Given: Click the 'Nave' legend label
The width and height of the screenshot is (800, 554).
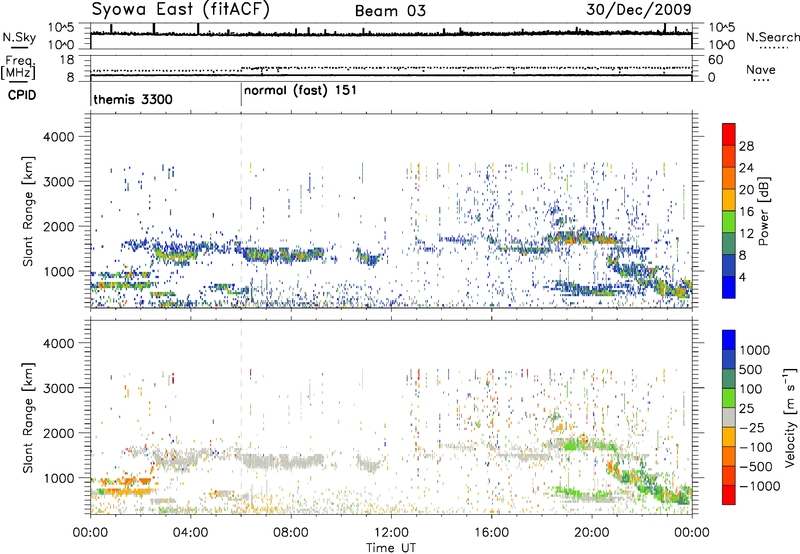Looking at the screenshot, I should pyautogui.click(x=760, y=69).
